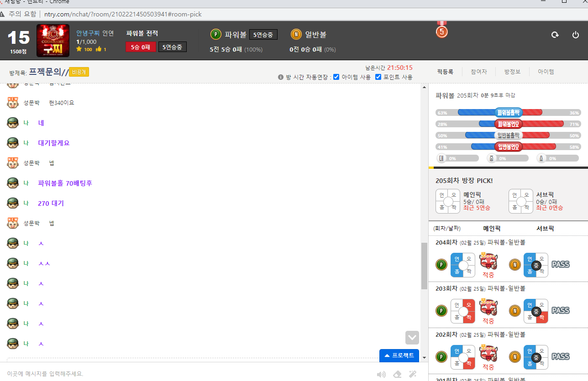Click the chat scrollbar down arrow
Viewport: 588px width, 381px height.
click(424, 357)
